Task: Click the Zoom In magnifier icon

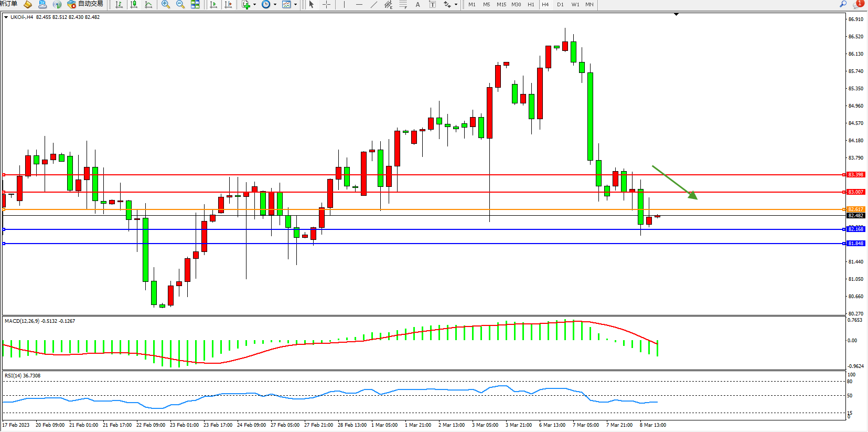Action: tap(166, 5)
